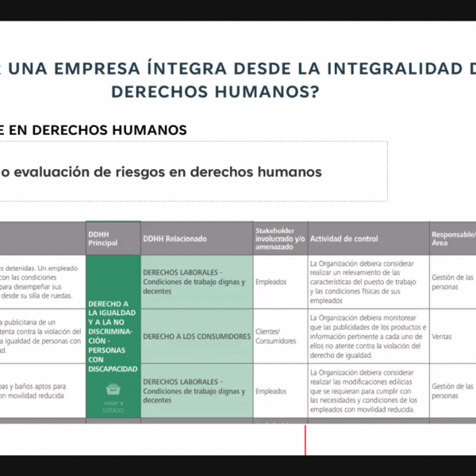Select the first row 'Derechos Laborales' cell
Viewport: 476px width, 476px height.
click(195, 281)
